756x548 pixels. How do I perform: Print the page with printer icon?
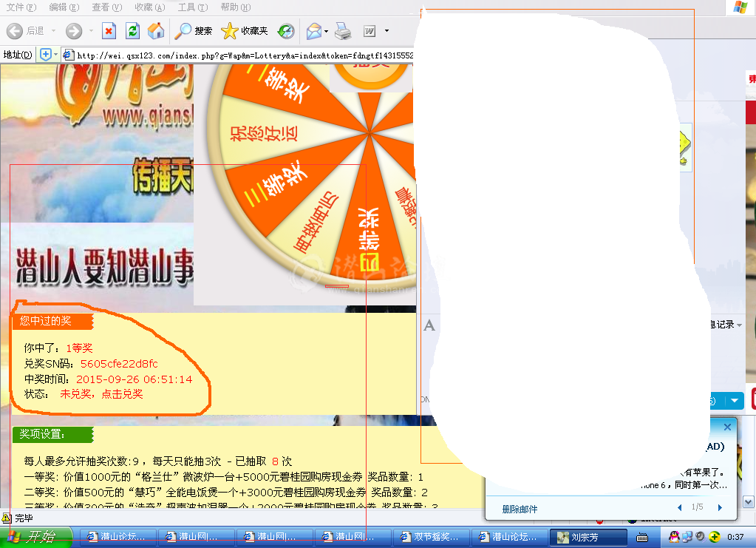(342, 30)
